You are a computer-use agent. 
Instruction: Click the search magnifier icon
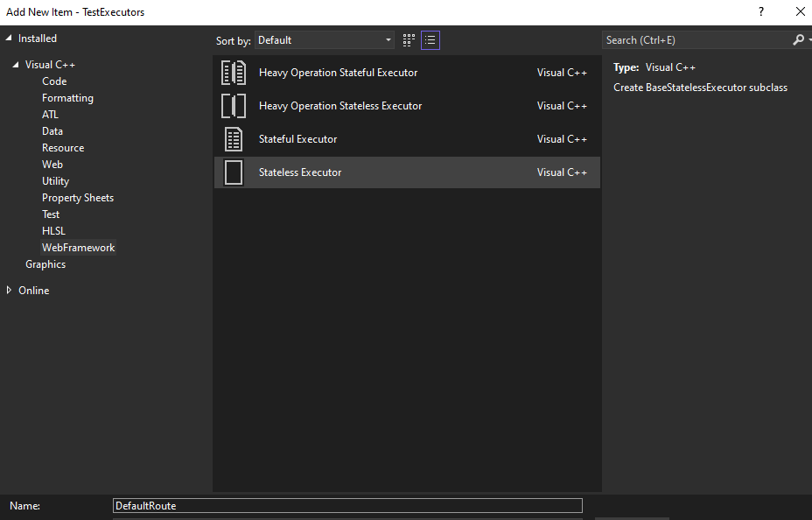pos(799,40)
